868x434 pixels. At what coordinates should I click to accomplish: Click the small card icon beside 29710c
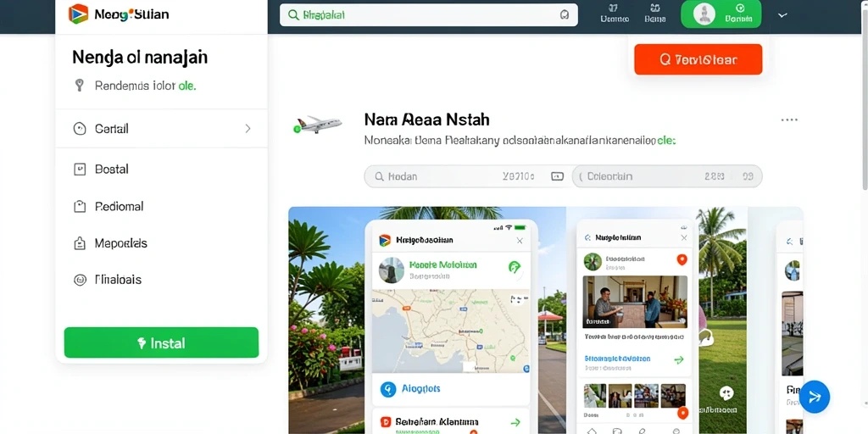[x=557, y=176]
